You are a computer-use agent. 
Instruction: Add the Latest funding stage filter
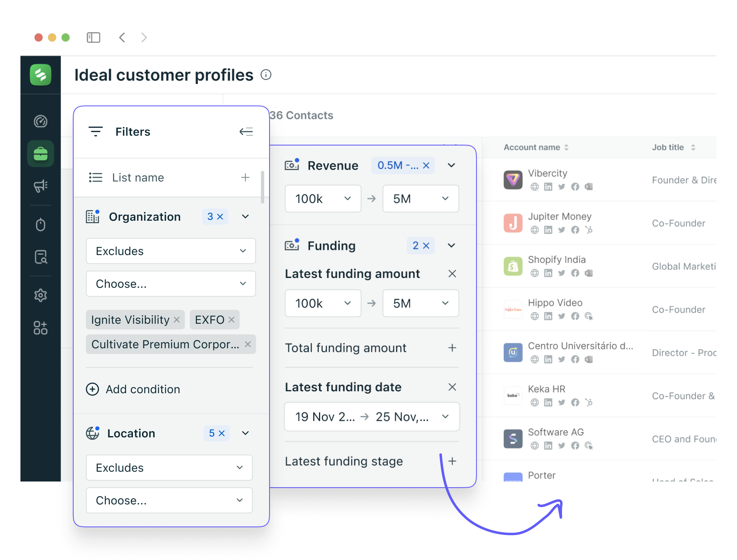tap(452, 461)
